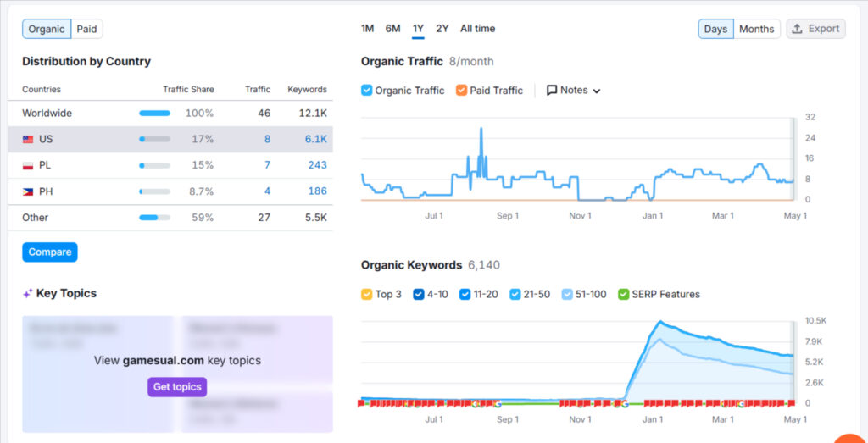The height and width of the screenshot is (443, 868).
Task: Open US keywords value 6.1K
Action: point(316,140)
